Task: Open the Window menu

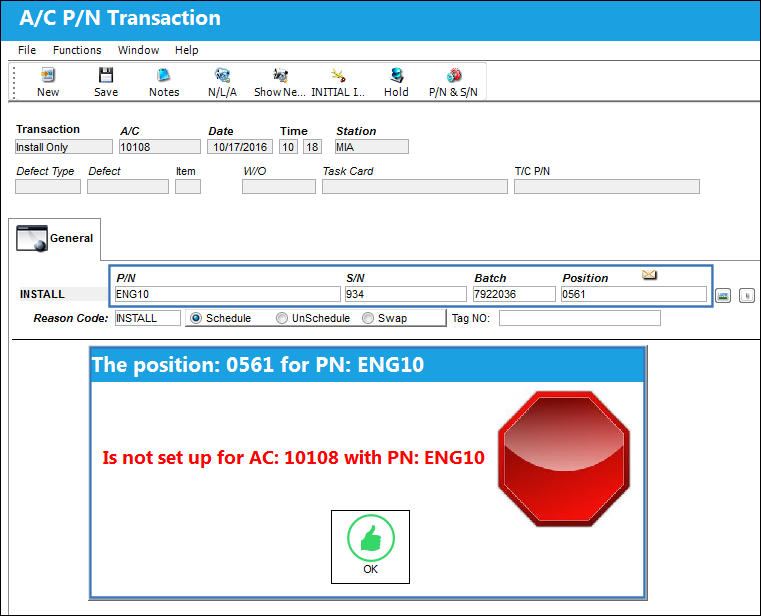Action: 138,50
